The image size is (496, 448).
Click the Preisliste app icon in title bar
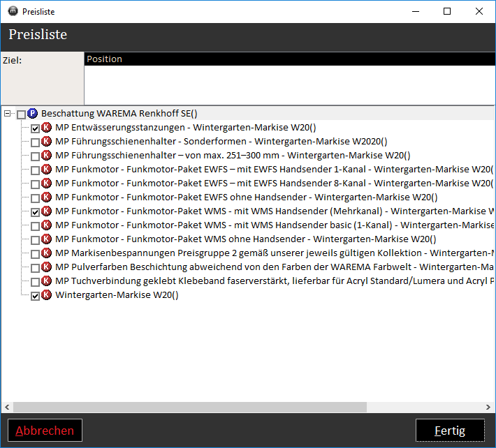(x=13, y=11)
